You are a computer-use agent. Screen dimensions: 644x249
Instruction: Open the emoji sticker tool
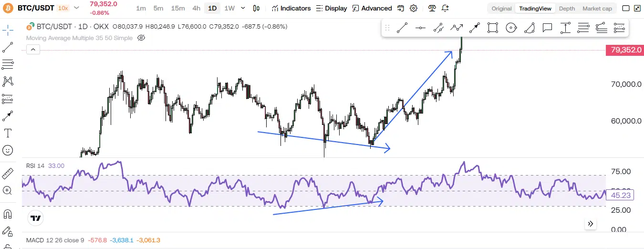click(x=8, y=150)
